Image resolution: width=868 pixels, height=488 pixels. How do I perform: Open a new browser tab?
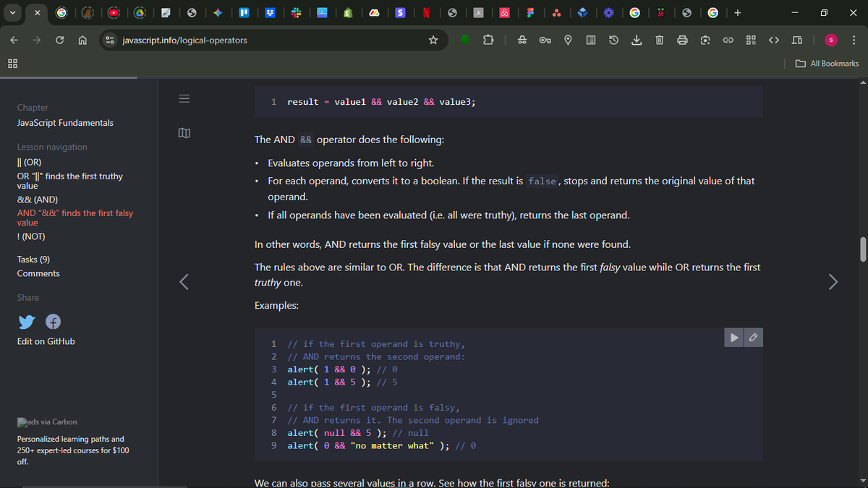(737, 12)
